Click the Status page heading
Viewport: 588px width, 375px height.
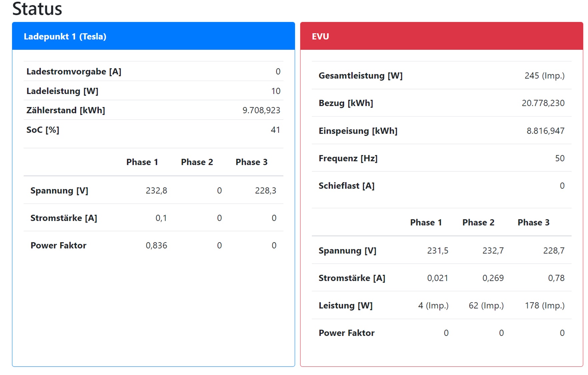point(37,9)
